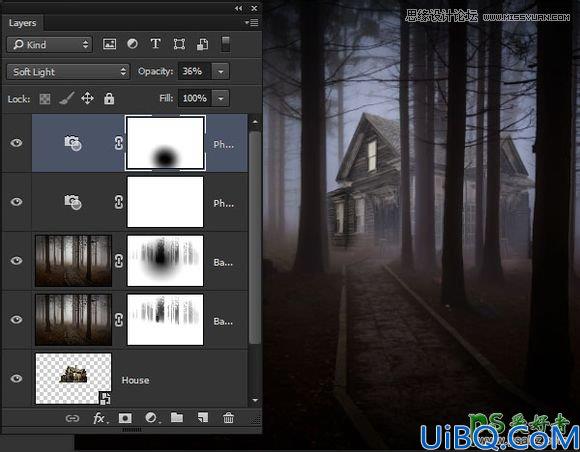Select the top layer mask with black spot
This screenshot has width=580, height=452.
click(x=165, y=143)
